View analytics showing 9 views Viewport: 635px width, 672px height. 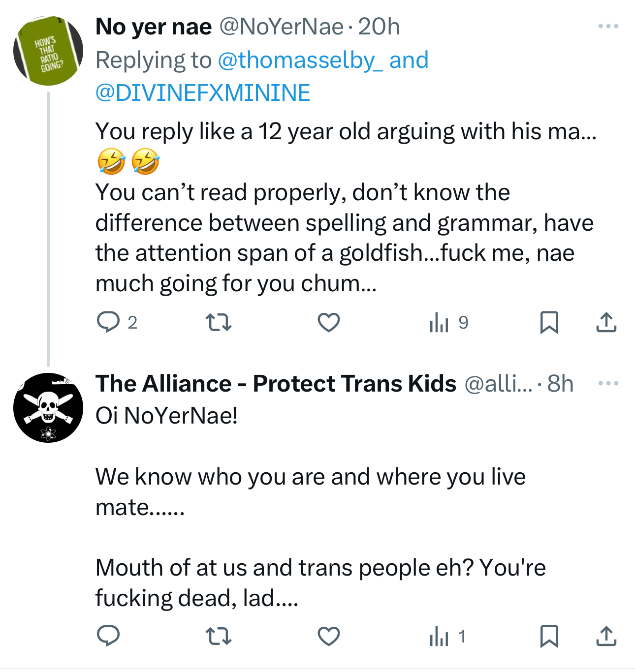coord(448,322)
